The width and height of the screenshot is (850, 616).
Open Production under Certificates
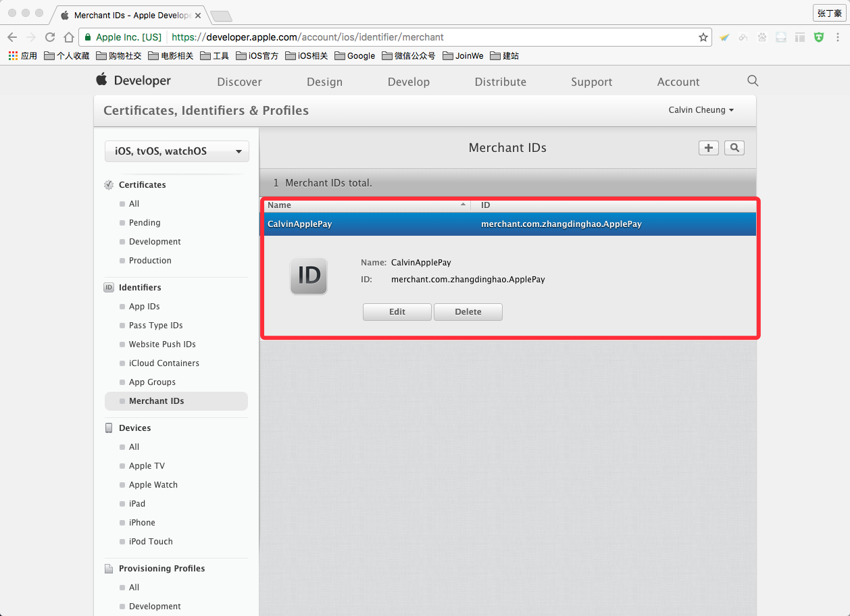[x=150, y=260]
